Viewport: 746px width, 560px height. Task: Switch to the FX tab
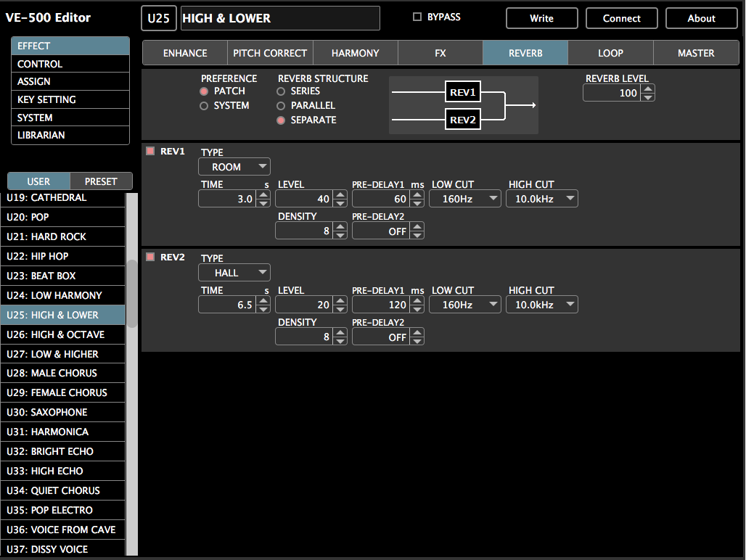pyautogui.click(x=440, y=53)
